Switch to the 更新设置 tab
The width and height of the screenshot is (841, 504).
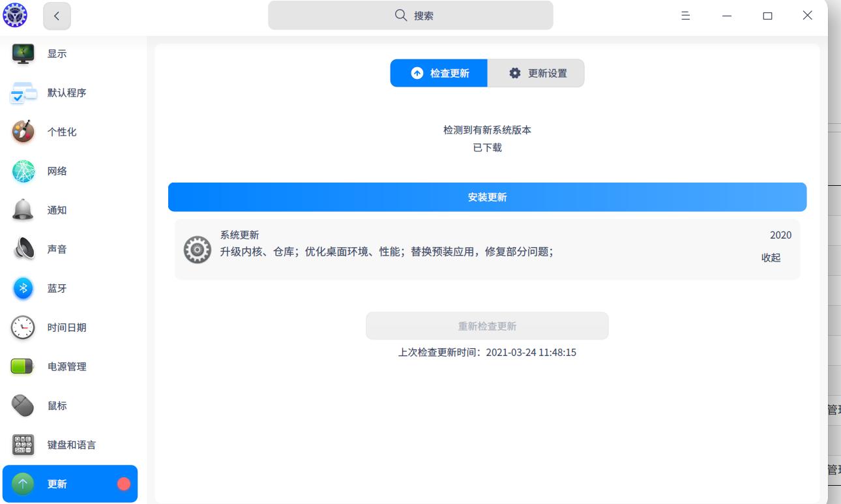[x=536, y=73]
